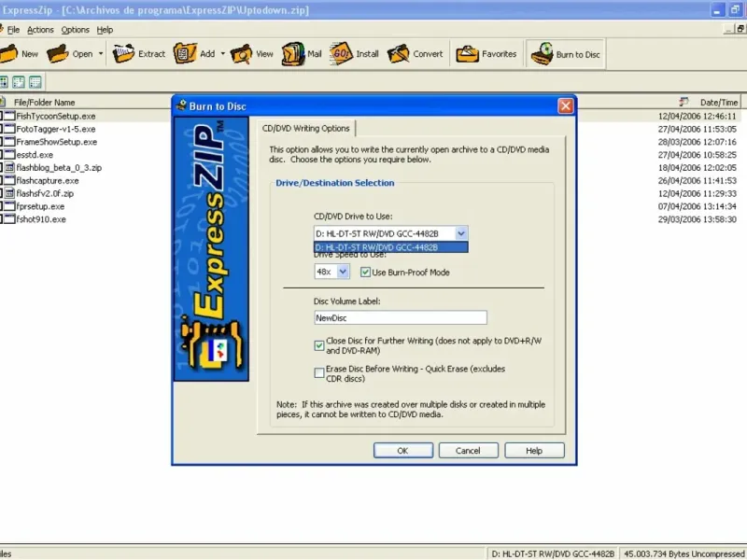Screen dimensions: 747x560
Task: Select esstd.exe in file list
Action: [35, 155]
